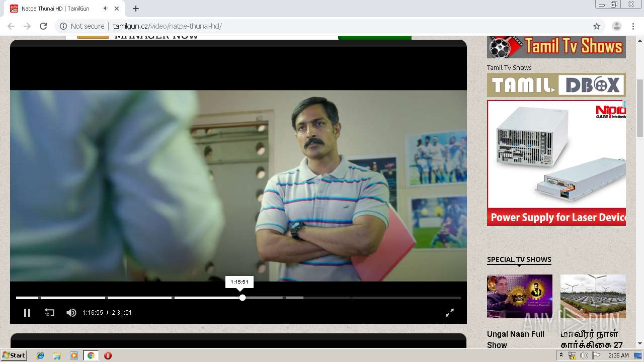Mute the tab audio speaker icon
This screenshot has width=644, height=362.
[x=106, y=9]
